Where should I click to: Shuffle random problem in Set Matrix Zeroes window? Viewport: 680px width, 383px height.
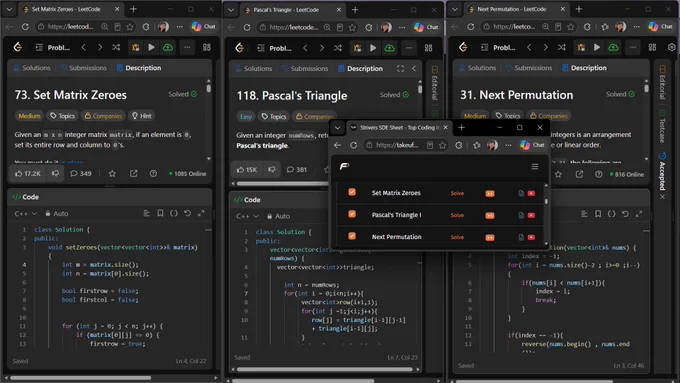click(116, 47)
